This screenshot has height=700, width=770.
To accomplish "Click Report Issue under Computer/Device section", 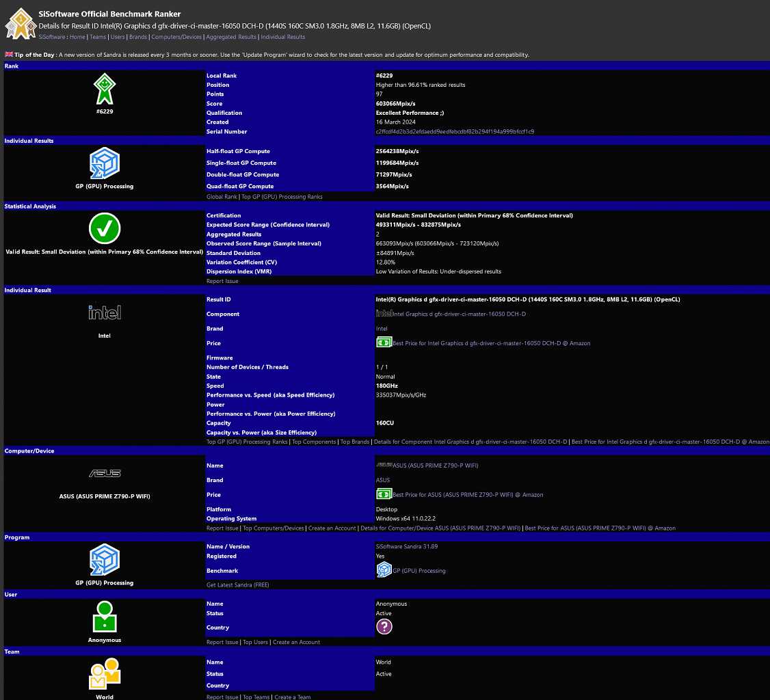I will [222, 528].
